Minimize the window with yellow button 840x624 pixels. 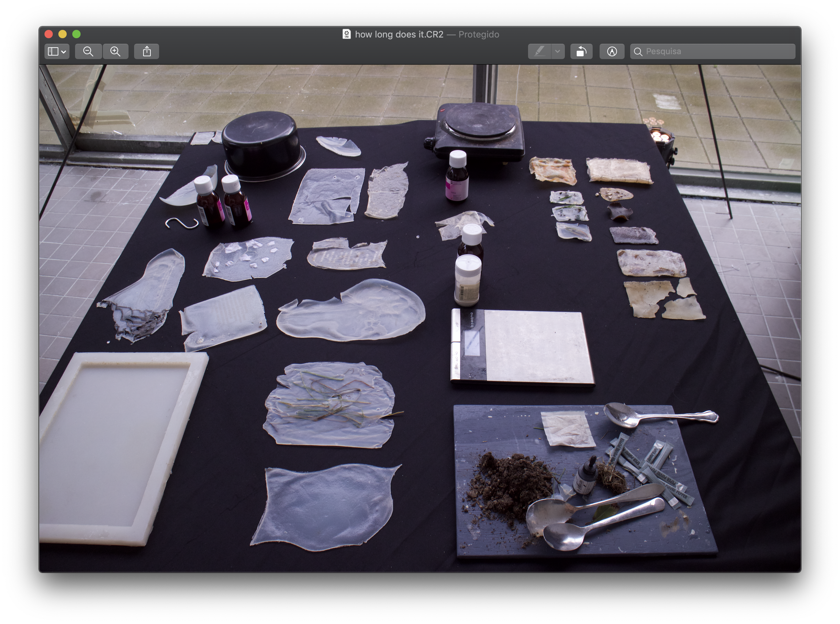click(63, 34)
